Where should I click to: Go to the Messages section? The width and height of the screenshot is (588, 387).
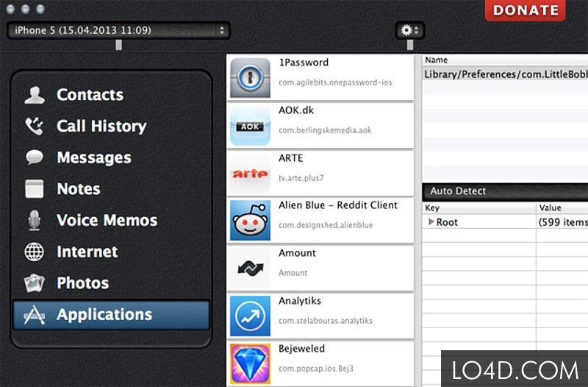click(x=94, y=157)
